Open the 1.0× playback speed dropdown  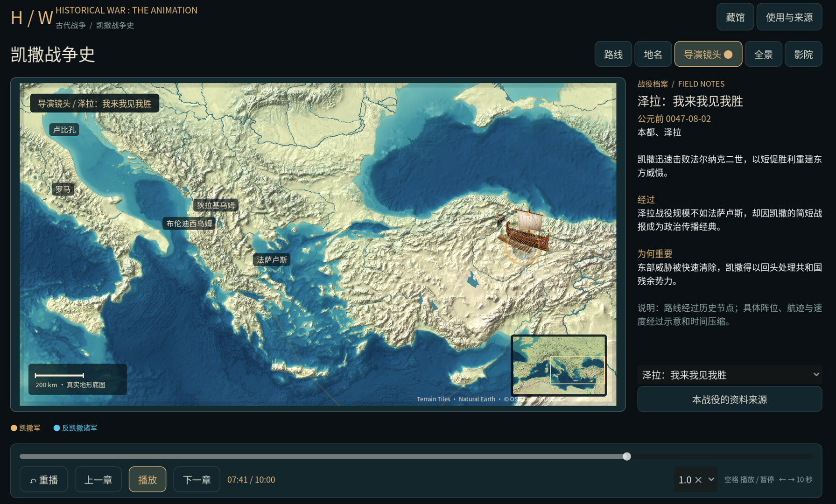click(x=695, y=479)
